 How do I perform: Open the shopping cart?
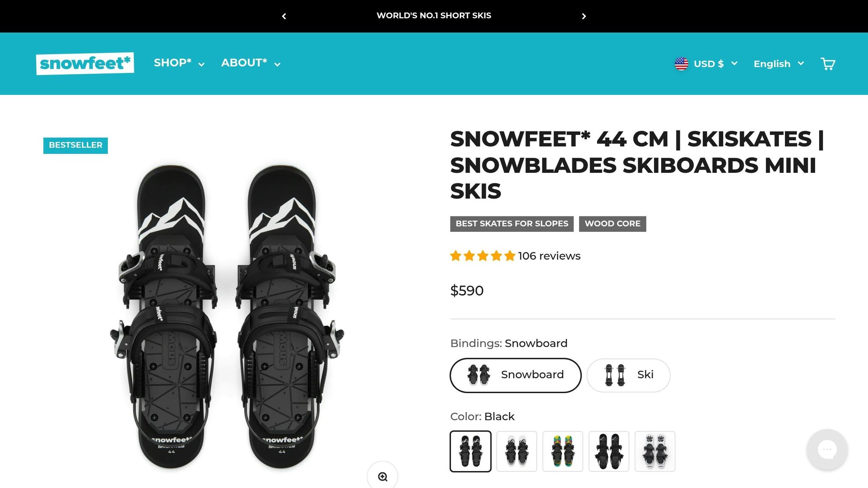pos(828,64)
